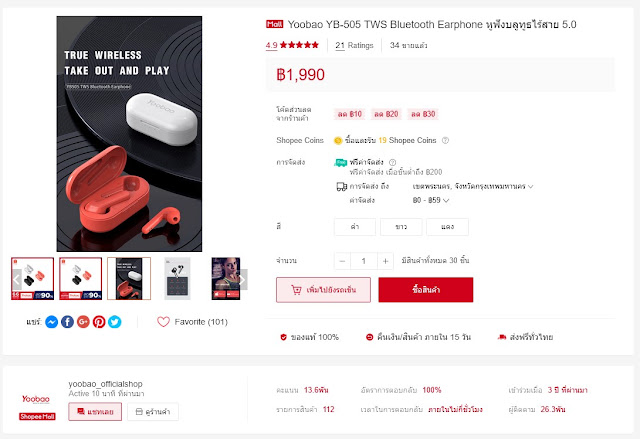The width and height of the screenshot is (640, 439).
Task: Click the free shipping help question icon
Action: tap(392, 162)
